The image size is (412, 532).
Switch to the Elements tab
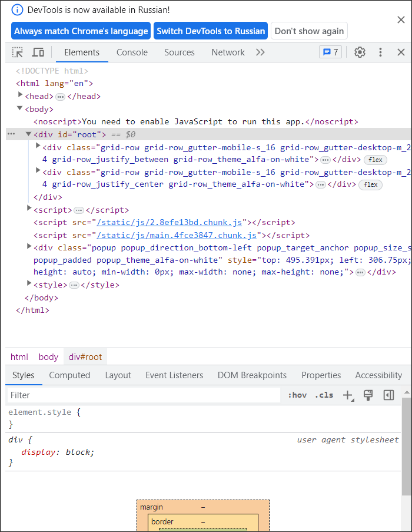[82, 52]
